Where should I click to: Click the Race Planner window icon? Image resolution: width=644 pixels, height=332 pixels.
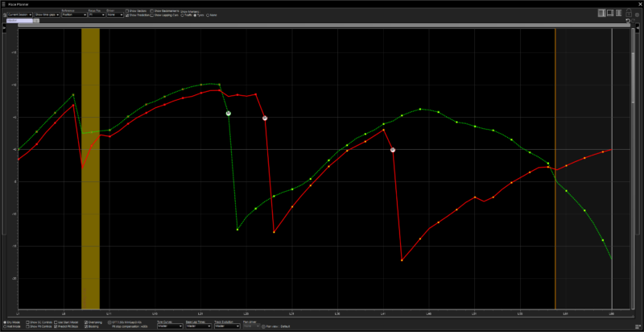coord(4,3)
